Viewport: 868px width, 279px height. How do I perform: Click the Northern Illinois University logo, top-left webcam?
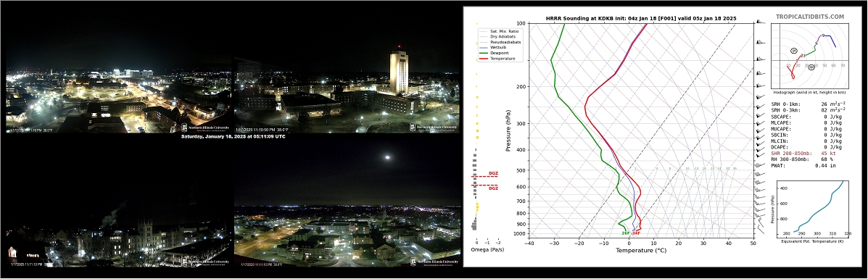click(204, 128)
